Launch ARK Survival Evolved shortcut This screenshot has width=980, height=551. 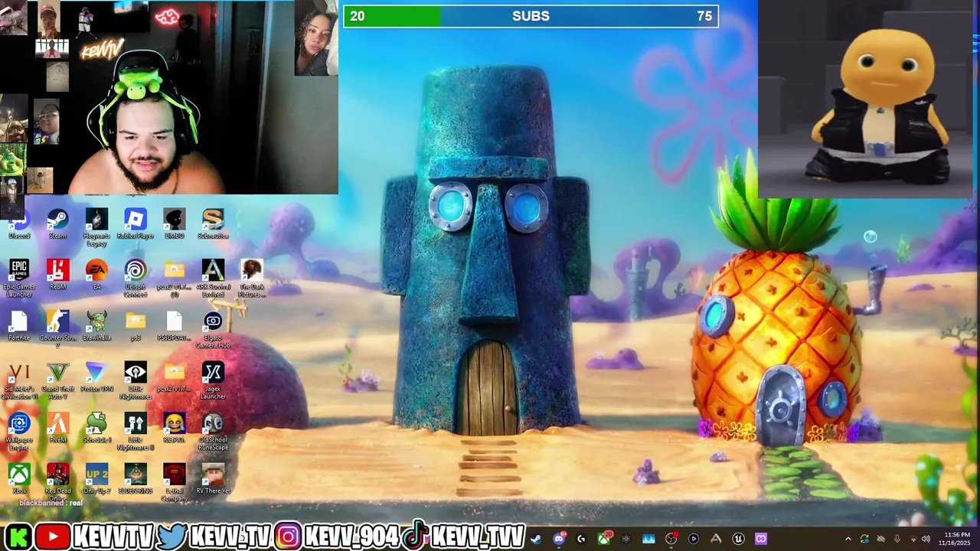pyautogui.click(x=213, y=279)
